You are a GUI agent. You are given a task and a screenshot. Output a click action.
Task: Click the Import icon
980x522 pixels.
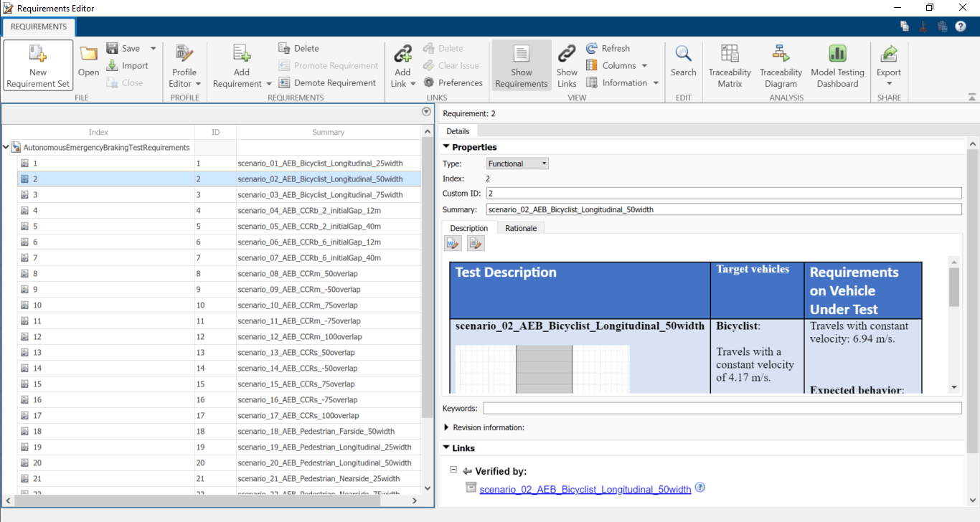coord(113,66)
